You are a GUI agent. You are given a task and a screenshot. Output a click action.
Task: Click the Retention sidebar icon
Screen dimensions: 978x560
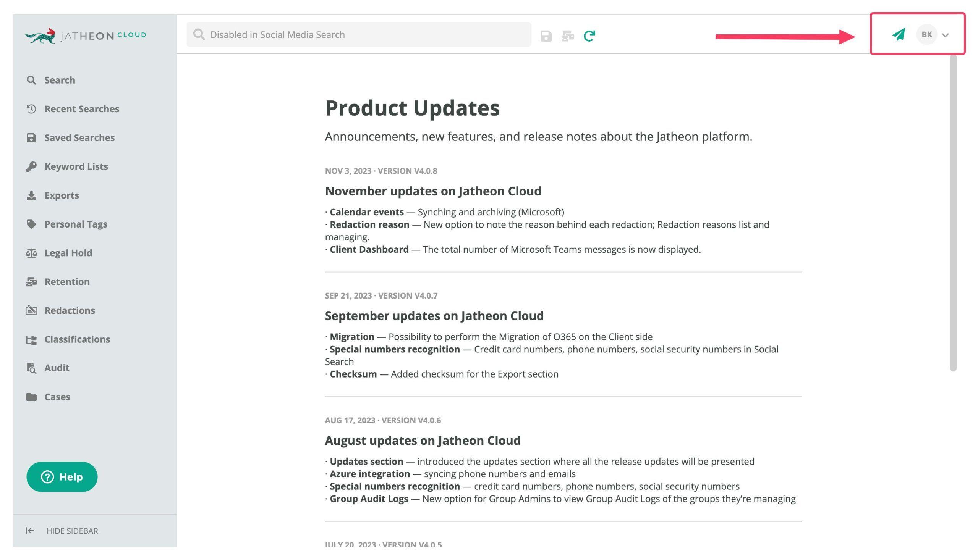pyautogui.click(x=31, y=282)
